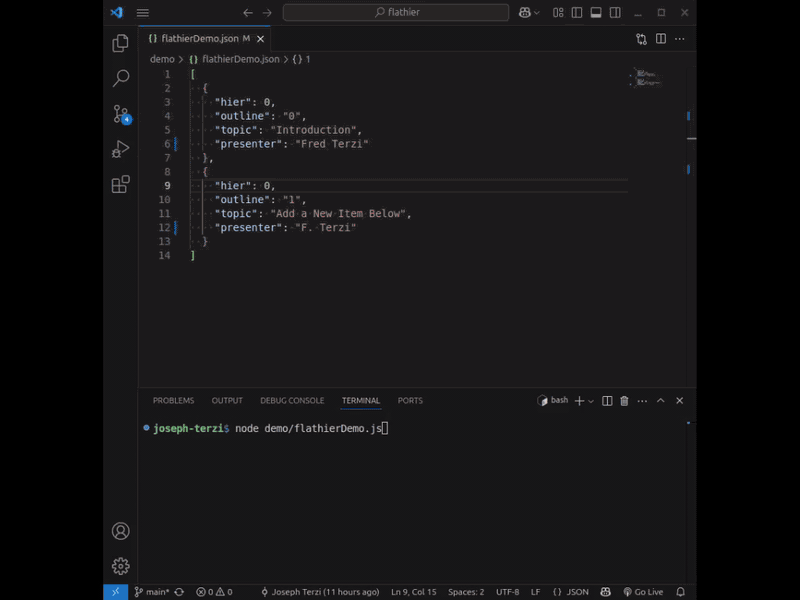Maximize panel size with chevron up
This screenshot has width=800, height=600.
[661, 401]
